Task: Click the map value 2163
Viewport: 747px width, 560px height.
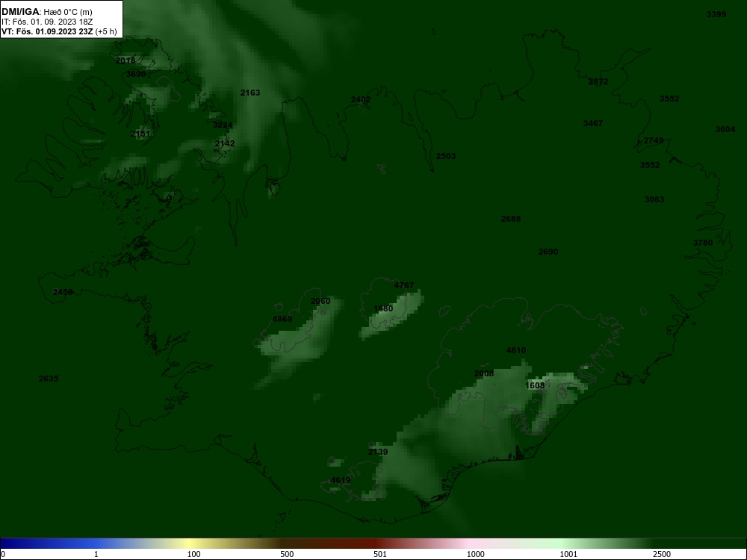Action: click(x=250, y=93)
